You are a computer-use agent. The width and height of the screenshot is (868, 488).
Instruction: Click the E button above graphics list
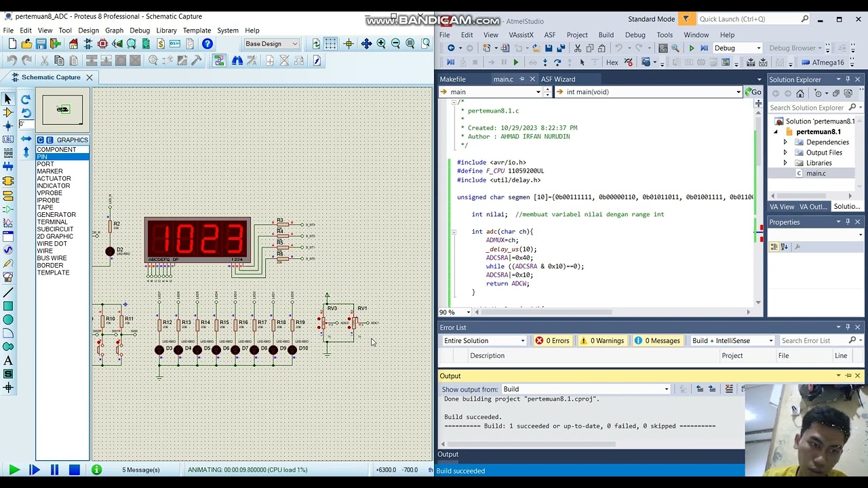[x=49, y=140]
